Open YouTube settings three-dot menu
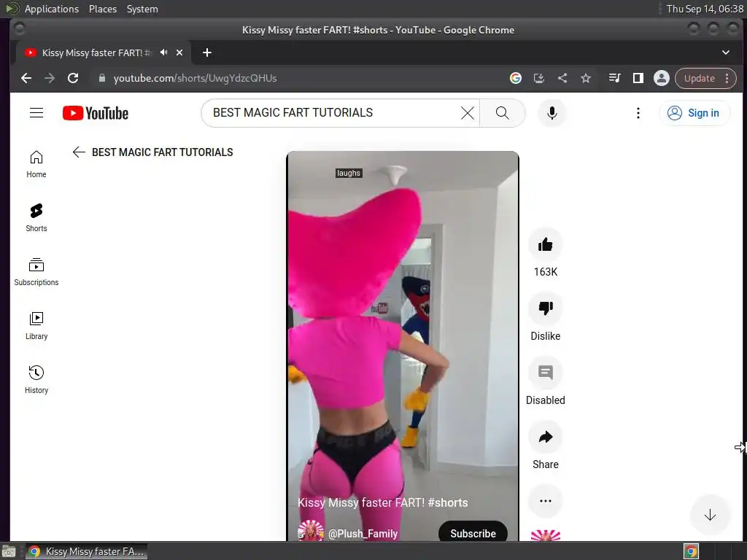The width and height of the screenshot is (747, 560). (x=638, y=113)
